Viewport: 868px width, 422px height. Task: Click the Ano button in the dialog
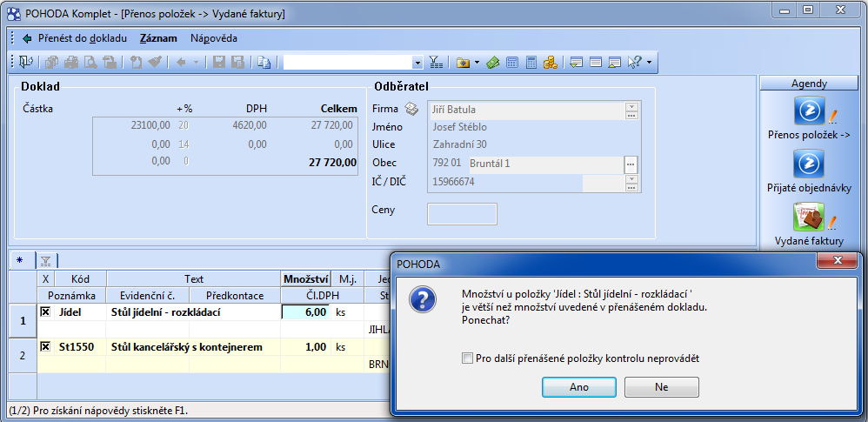[x=579, y=387]
